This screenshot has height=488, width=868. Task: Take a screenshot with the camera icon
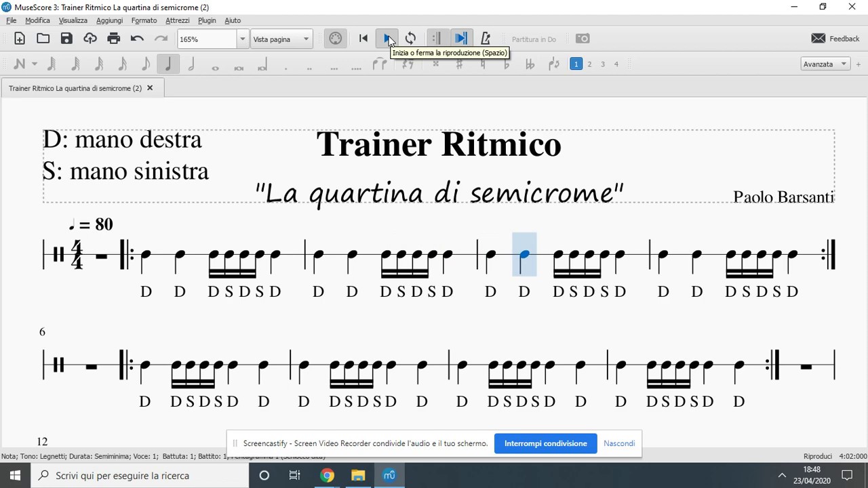coord(583,39)
